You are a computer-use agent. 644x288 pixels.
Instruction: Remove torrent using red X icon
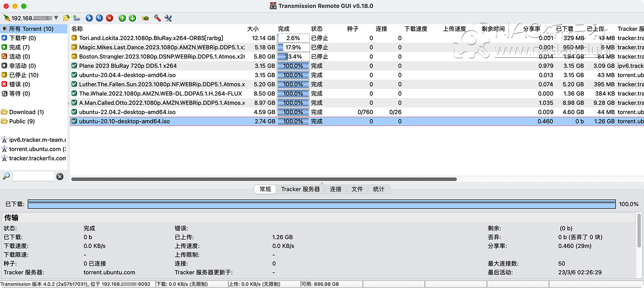pyautogui.click(x=109, y=18)
